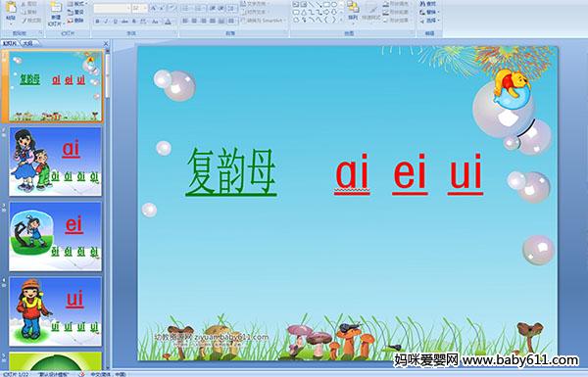
Task: Select the slide 1 thumbnail with 复韵母
Action: [x=55, y=86]
